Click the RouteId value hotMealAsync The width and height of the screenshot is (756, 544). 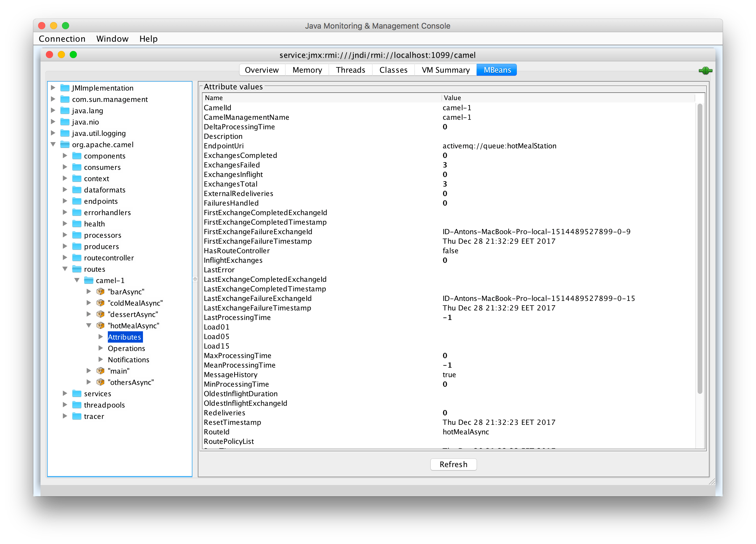click(x=466, y=432)
